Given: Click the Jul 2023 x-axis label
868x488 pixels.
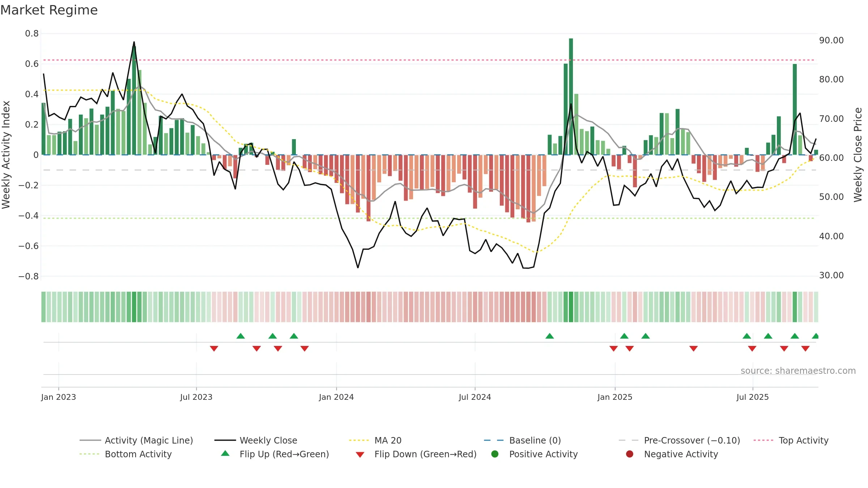Looking at the screenshot, I should tap(196, 397).
